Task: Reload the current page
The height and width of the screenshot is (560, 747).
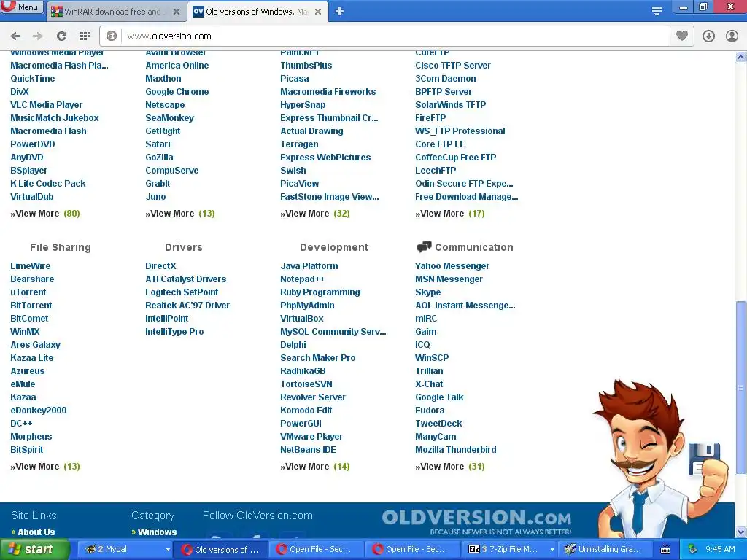Action: (x=61, y=36)
